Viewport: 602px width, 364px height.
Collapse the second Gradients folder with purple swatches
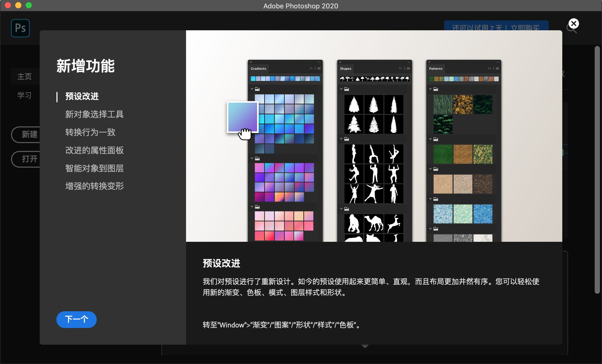(252, 158)
